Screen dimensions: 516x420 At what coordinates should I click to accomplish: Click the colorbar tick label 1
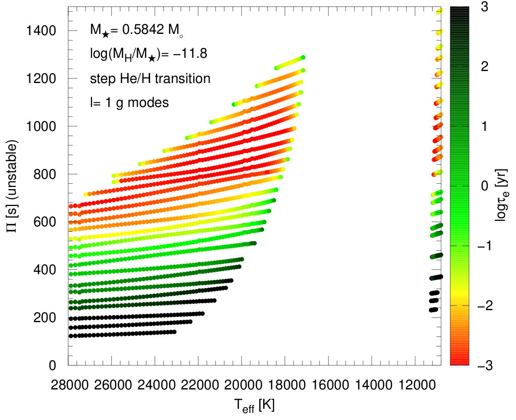pos(485,126)
